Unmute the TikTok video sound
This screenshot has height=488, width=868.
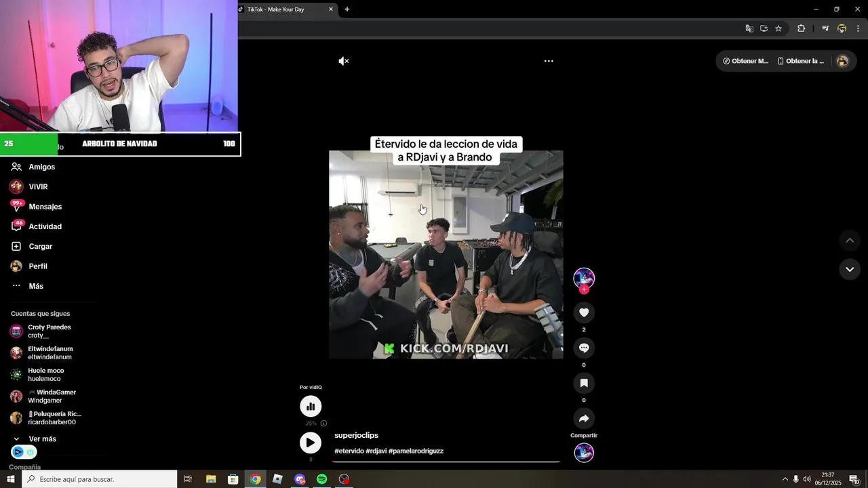pyautogui.click(x=344, y=61)
